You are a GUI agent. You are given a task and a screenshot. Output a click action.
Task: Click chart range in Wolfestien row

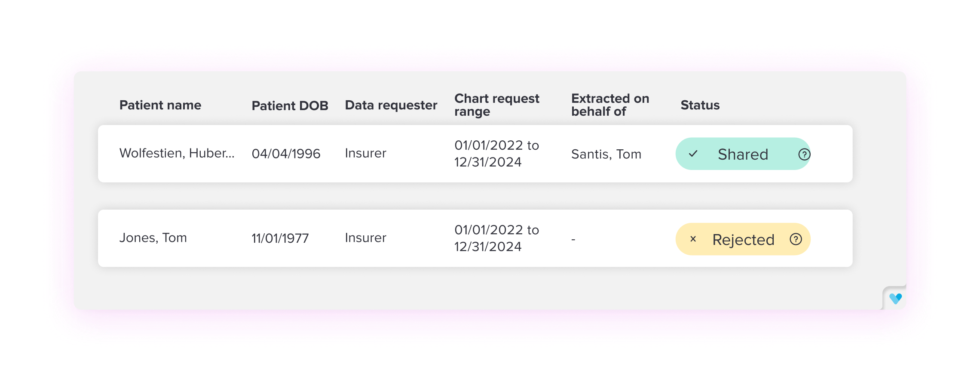tap(496, 154)
